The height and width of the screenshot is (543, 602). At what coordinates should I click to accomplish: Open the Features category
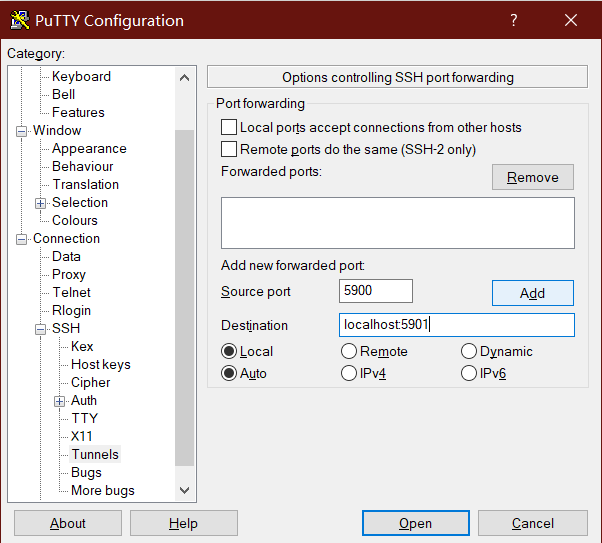click(78, 112)
